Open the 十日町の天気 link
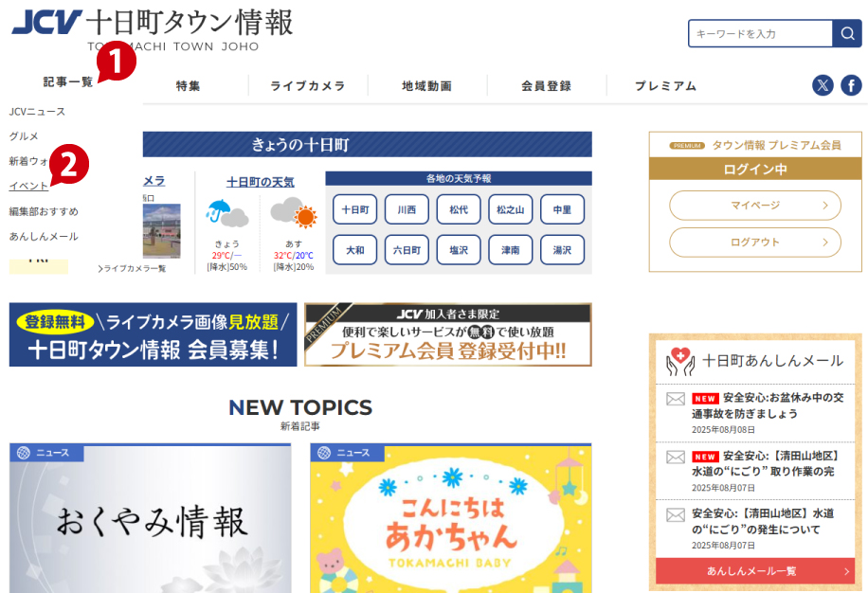 pos(261,182)
